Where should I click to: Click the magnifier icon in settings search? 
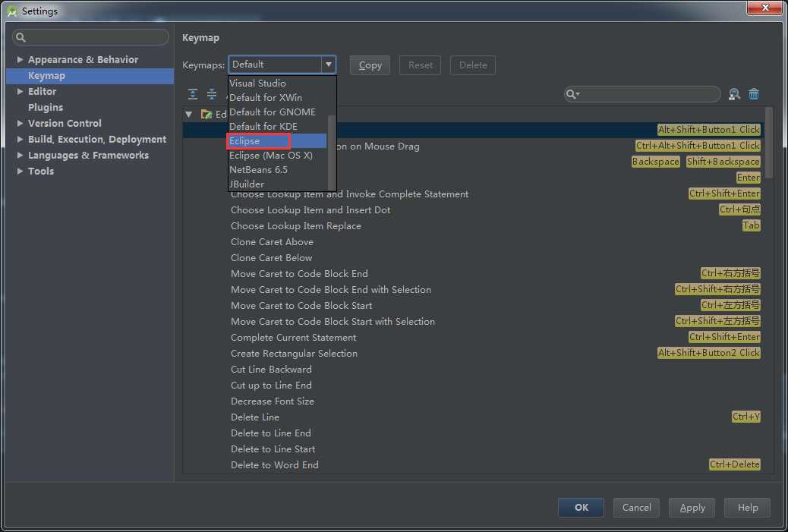point(20,37)
